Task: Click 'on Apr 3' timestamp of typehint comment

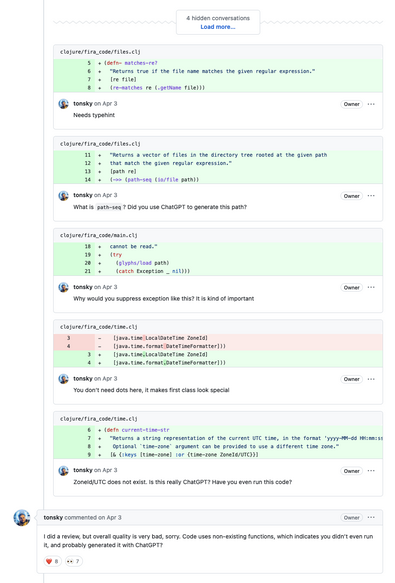Action: (x=106, y=103)
